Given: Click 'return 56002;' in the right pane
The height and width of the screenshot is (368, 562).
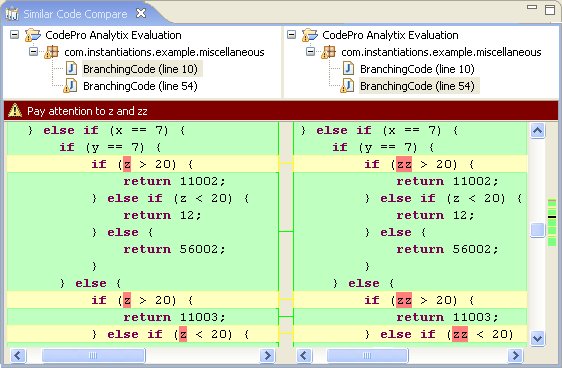Looking at the screenshot, I should 447,249.
